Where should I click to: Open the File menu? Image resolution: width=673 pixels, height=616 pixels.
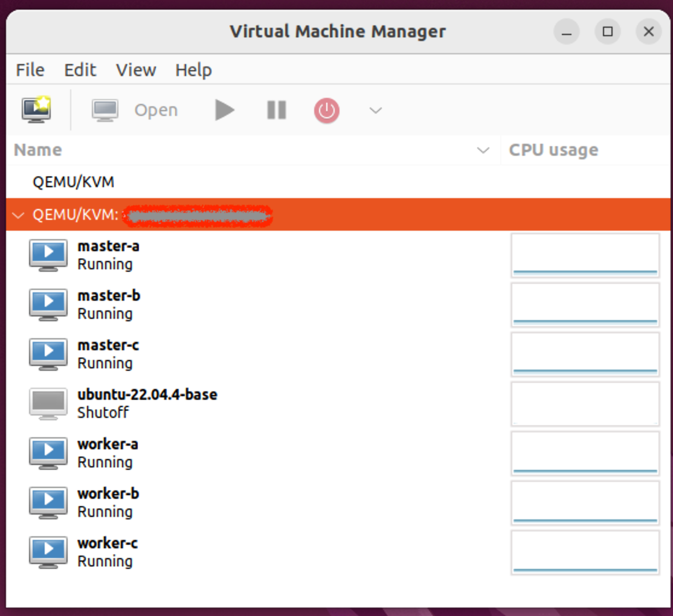[30, 70]
